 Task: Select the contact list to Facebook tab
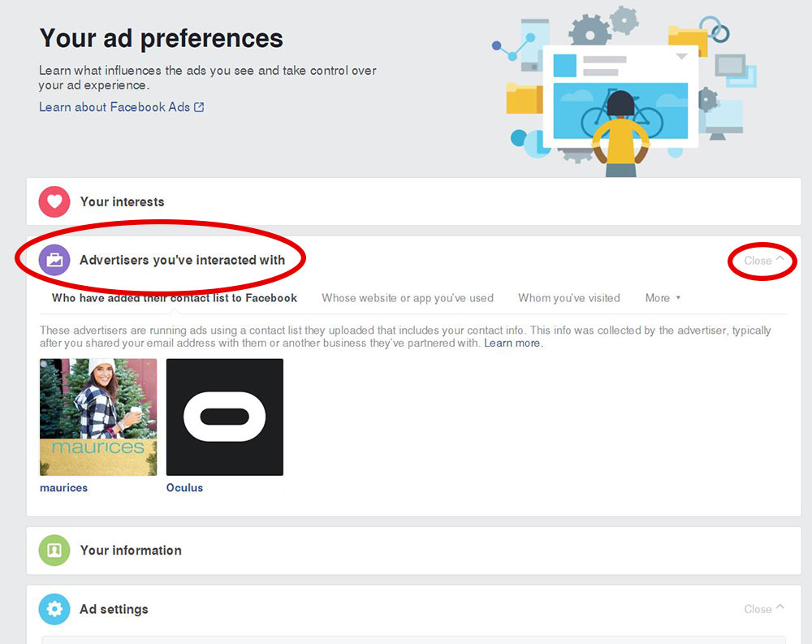(175, 298)
